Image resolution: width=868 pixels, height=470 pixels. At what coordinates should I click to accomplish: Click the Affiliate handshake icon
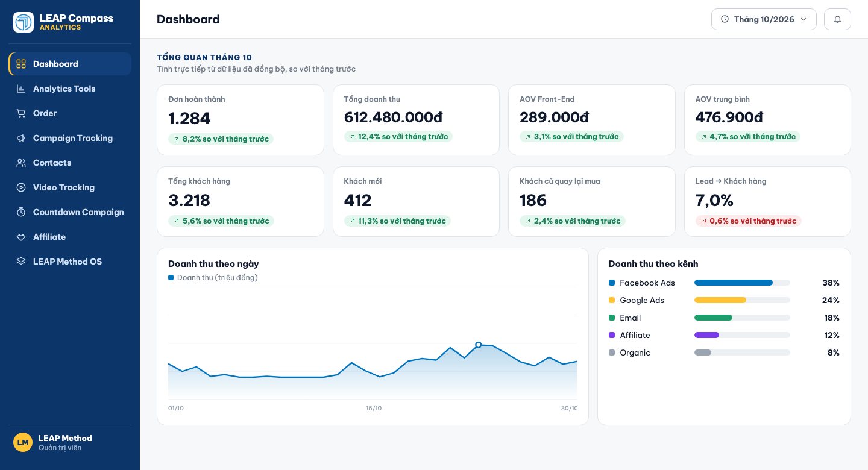(21, 237)
